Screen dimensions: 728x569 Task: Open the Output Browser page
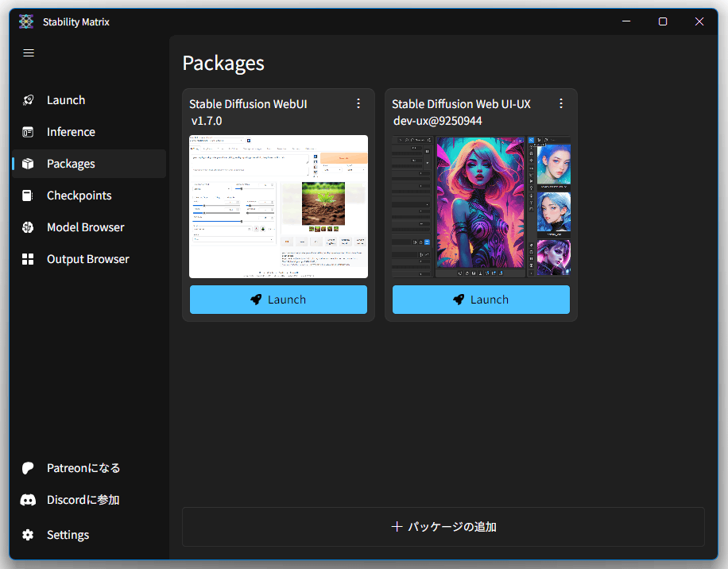89,259
